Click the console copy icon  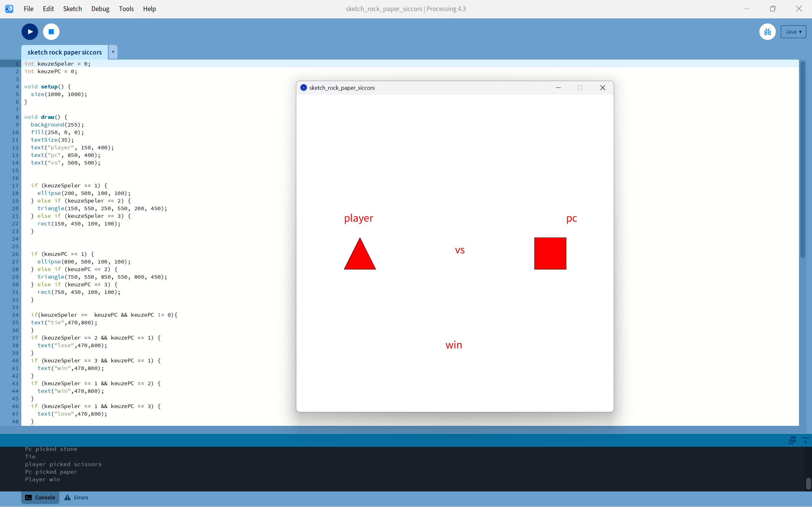pos(792,440)
